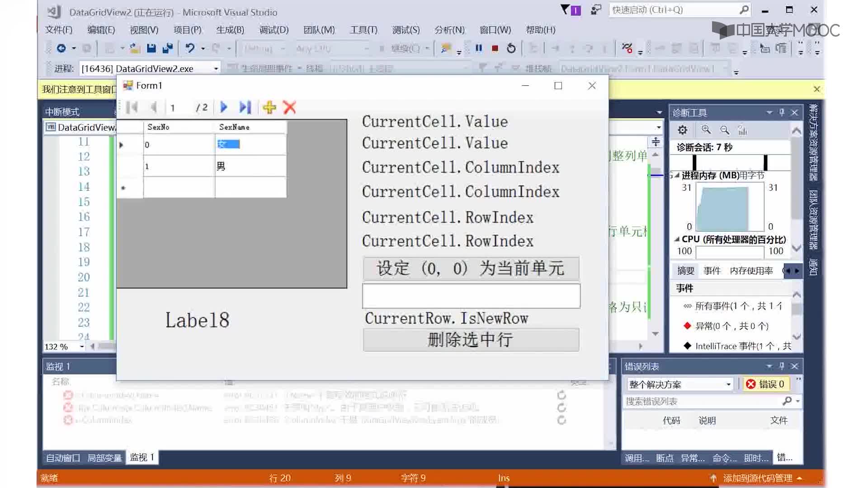Open the 整个解决方案 scope dropdown

(728, 385)
